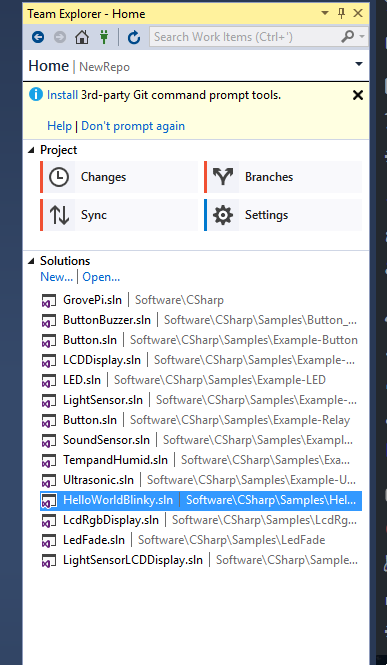Viewport: 387px width, 665px height.
Task: Click the solution icon beside LCDDisplay.sln
Action: (49, 360)
